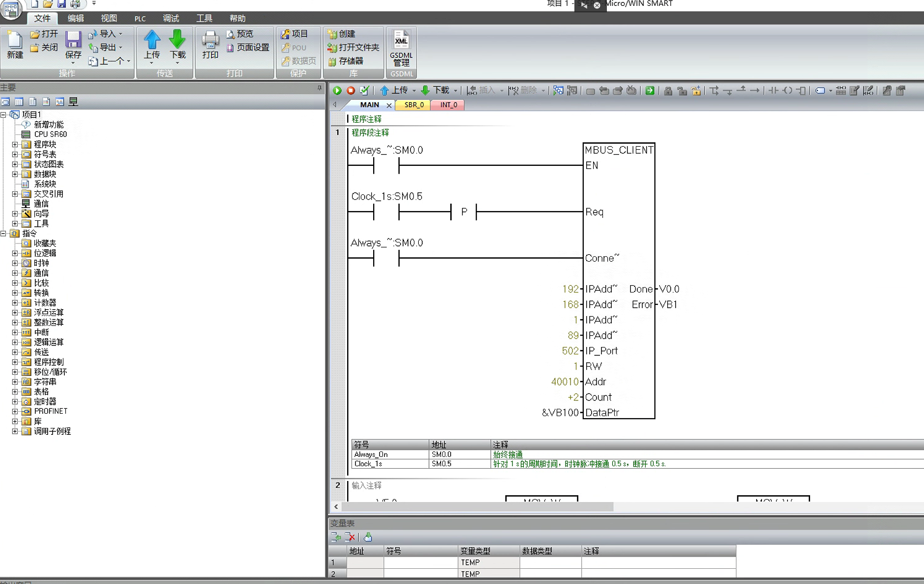
Task: Click quick-access save icon
Action: (x=61, y=4)
